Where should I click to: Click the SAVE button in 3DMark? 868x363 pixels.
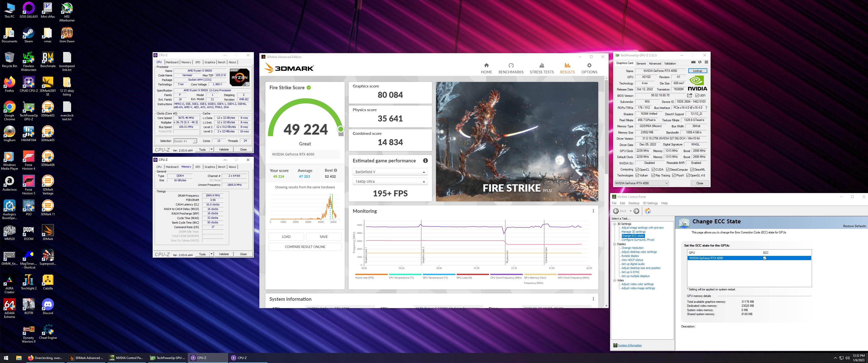coord(323,237)
